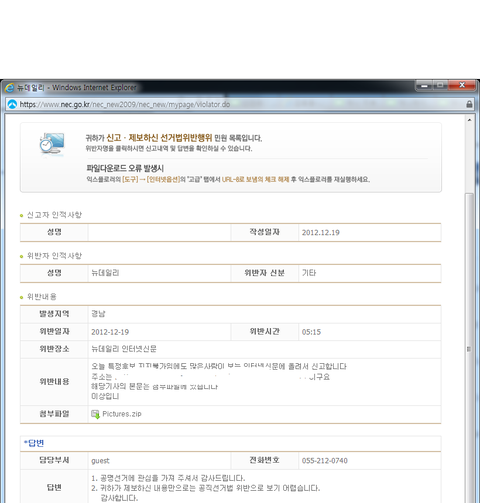Open the Pictures.zip attachment link
Screen dimensions: 480x503
(x=122, y=414)
